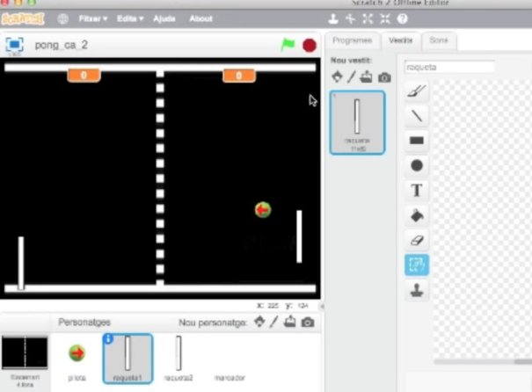Select the raqueta costume thumbnail
This screenshot has height=392, width=532.
point(357,123)
